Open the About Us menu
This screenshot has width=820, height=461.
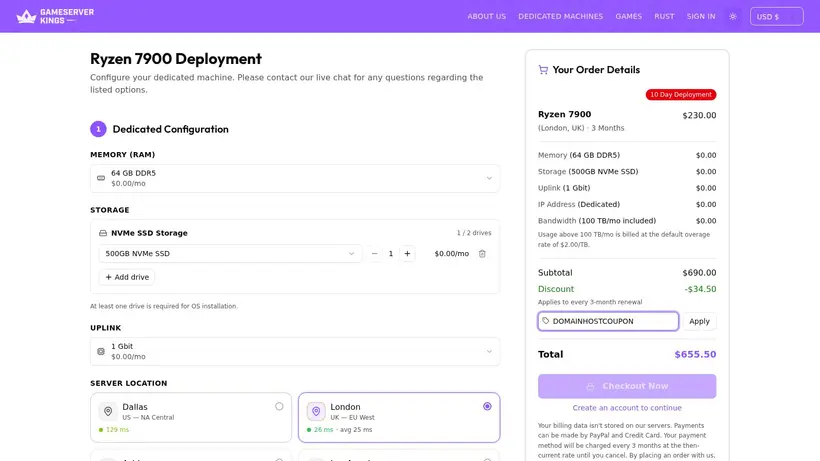pyautogui.click(x=486, y=16)
